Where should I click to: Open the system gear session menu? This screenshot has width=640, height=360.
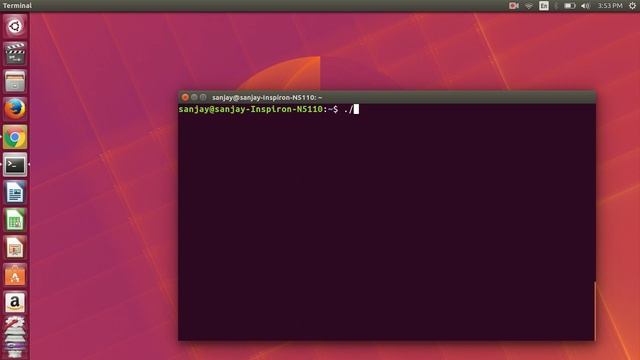click(632, 6)
